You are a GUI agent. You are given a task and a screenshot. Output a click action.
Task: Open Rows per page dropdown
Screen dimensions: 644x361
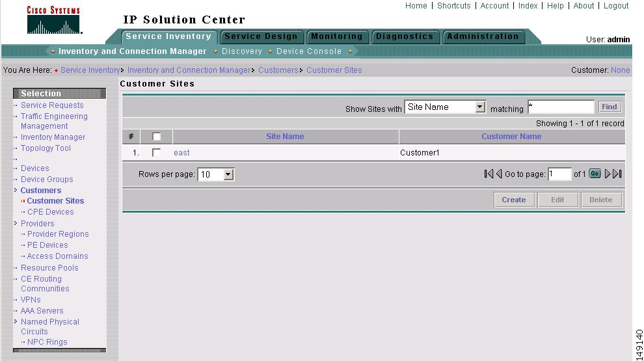[x=215, y=174]
